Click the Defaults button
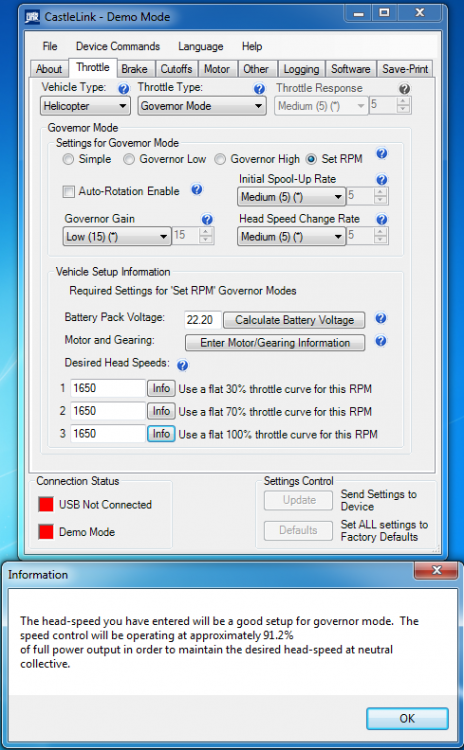Screen dimensions: 464x750 [x=298, y=530]
